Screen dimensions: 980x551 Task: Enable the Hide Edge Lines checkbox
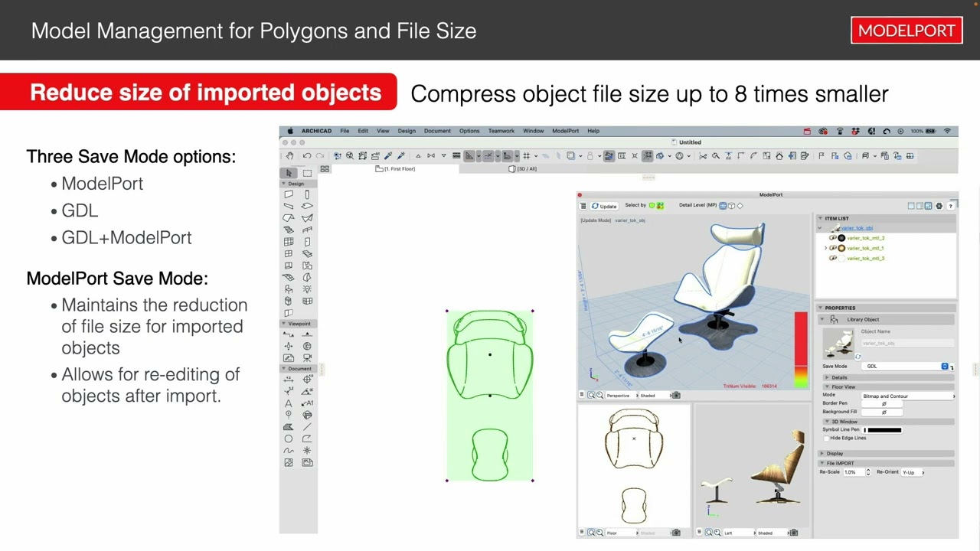tap(826, 439)
